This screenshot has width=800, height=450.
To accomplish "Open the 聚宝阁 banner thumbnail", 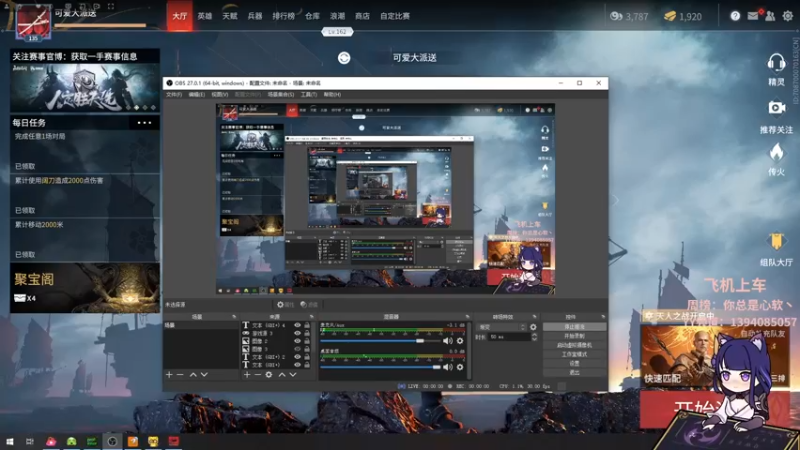I will click(x=85, y=288).
